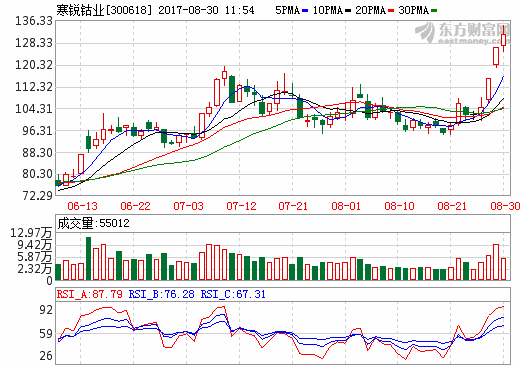The image size is (520, 365).
Task: Click the 96.31 price axis label
Action: [x=37, y=131]
